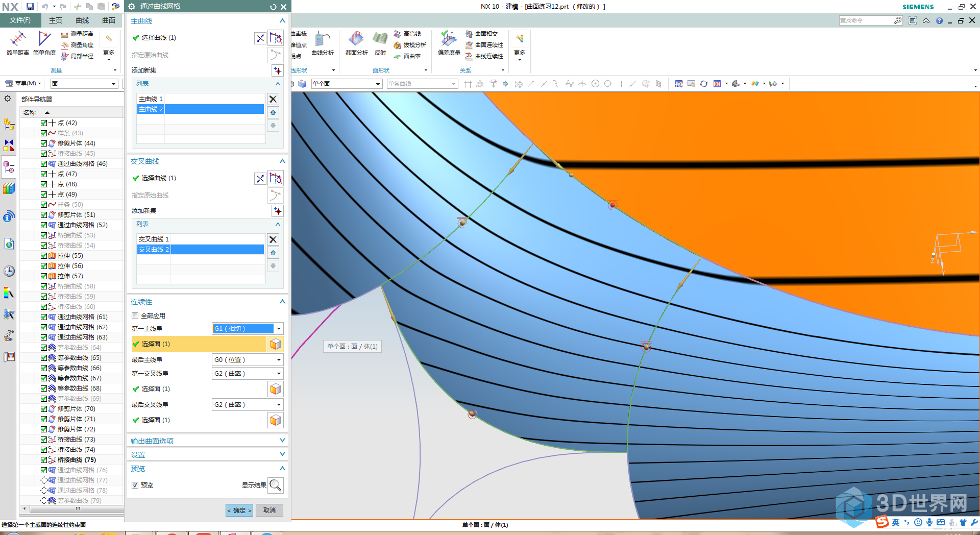This screenshot has height=535, width=980.
Task: Toggle checkbox for Isoparametric Curve (65)
Action: tap(44, 358)
